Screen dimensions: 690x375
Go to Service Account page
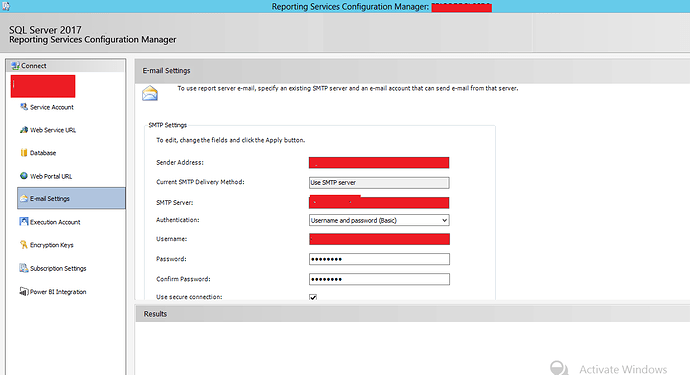[51, 107]
